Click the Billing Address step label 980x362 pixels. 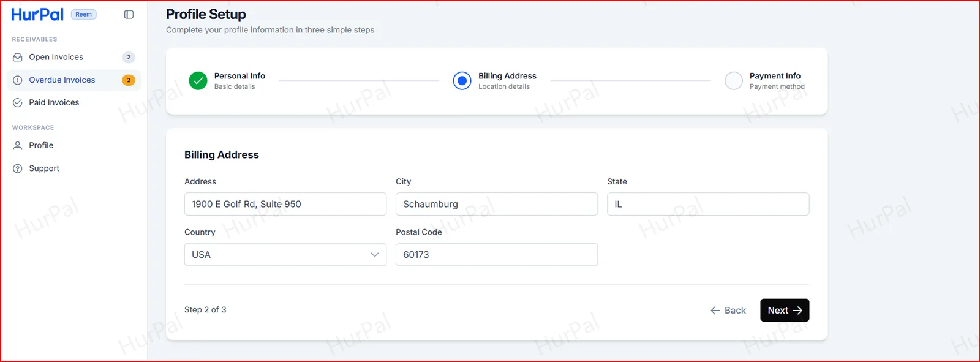point(507,76)
